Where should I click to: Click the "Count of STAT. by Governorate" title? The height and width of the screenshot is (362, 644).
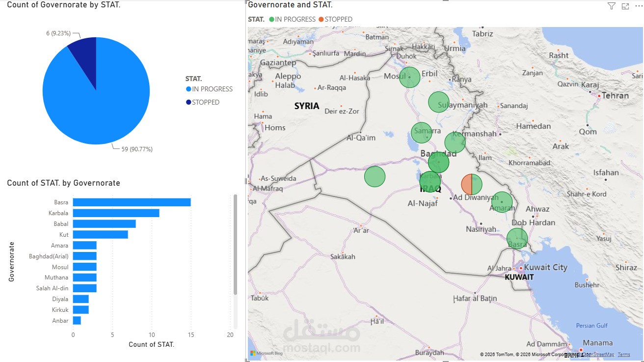(63, 183)
